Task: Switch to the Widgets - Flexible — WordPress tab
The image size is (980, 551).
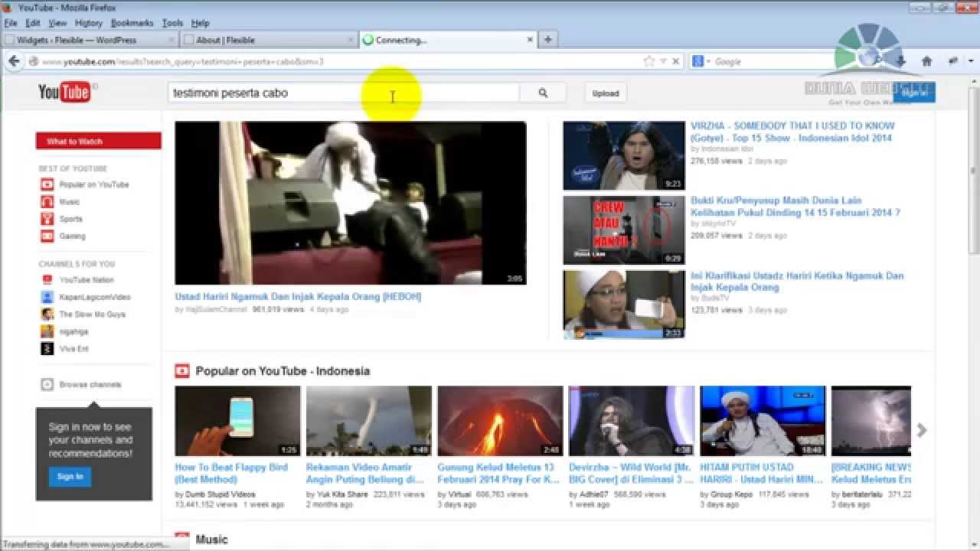Action: click(x=90, y=40)
